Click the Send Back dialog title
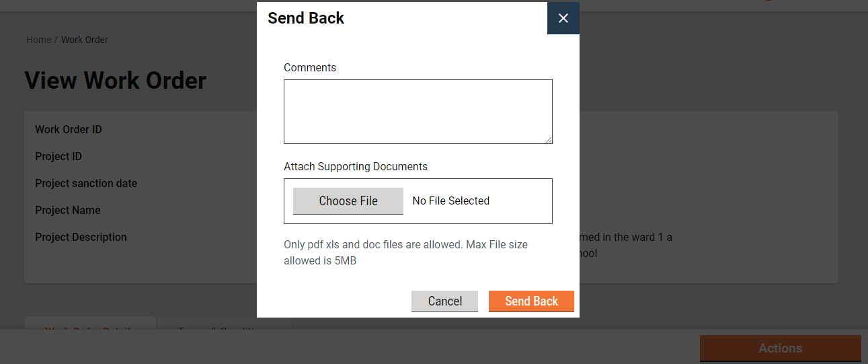 (306, 18)
